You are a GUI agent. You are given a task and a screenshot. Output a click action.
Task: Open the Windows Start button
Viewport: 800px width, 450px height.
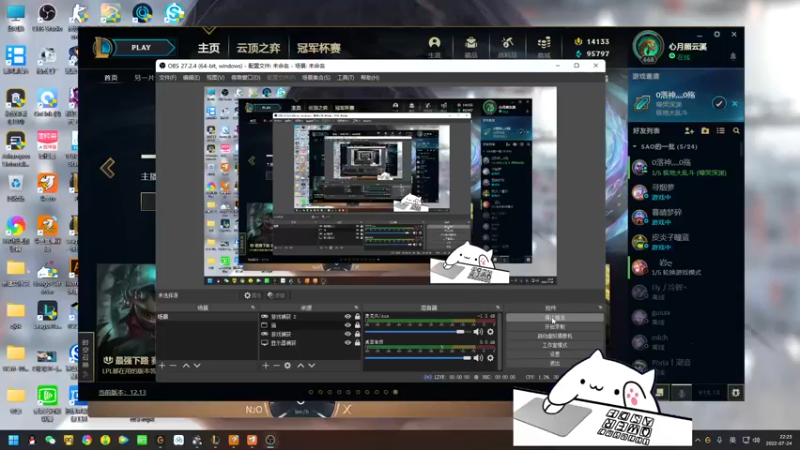point(13,440)
